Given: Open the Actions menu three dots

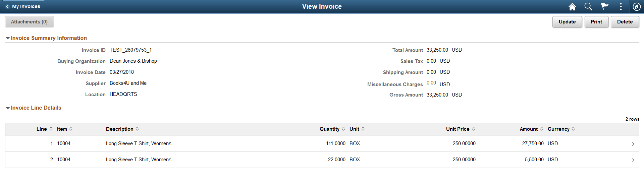Looking at the screenshot, I should click(621, 6).
